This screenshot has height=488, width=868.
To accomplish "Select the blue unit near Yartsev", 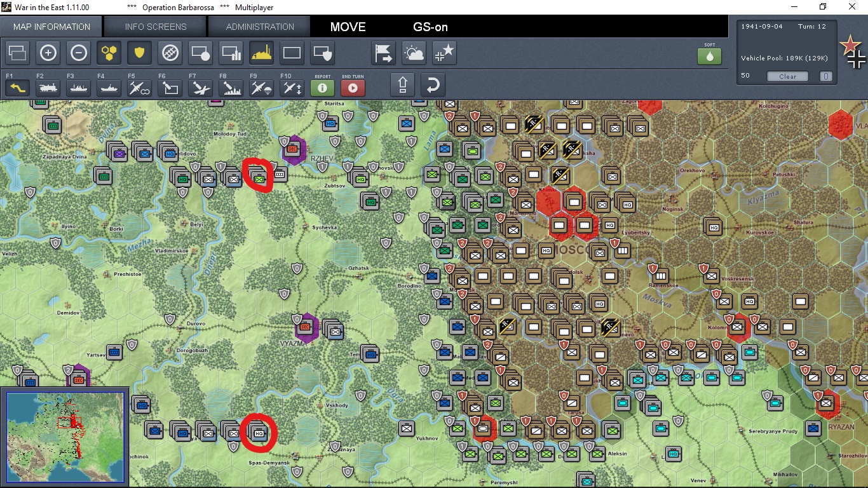I will click(x=114, y=352).
